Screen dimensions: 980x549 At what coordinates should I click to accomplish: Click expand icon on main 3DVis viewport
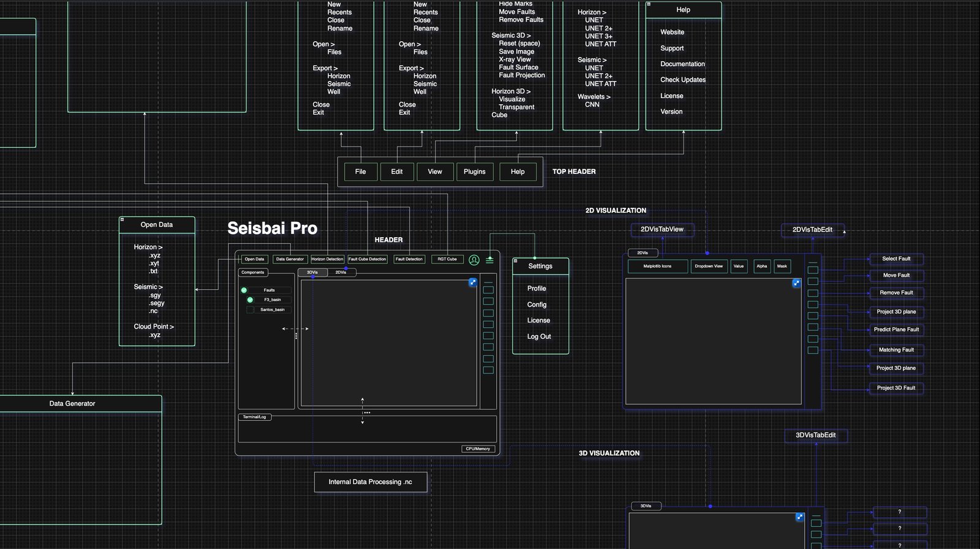[x=473, y=282]
